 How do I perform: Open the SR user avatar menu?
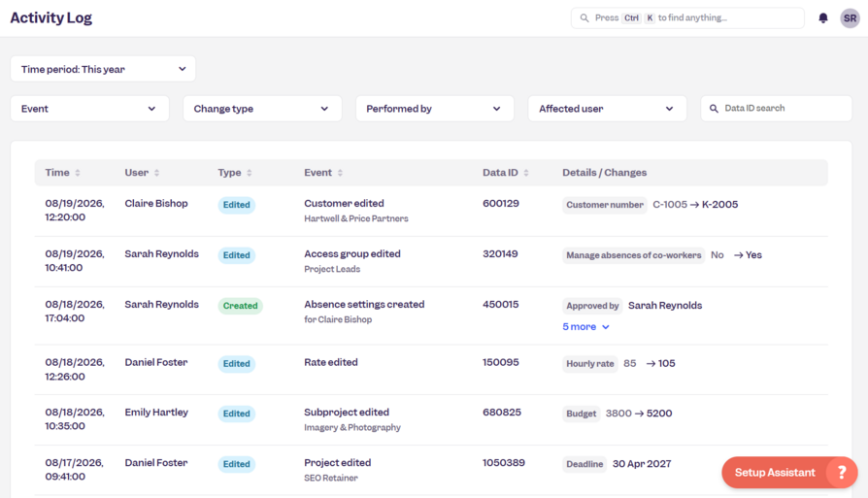click(x=850, y=18)
